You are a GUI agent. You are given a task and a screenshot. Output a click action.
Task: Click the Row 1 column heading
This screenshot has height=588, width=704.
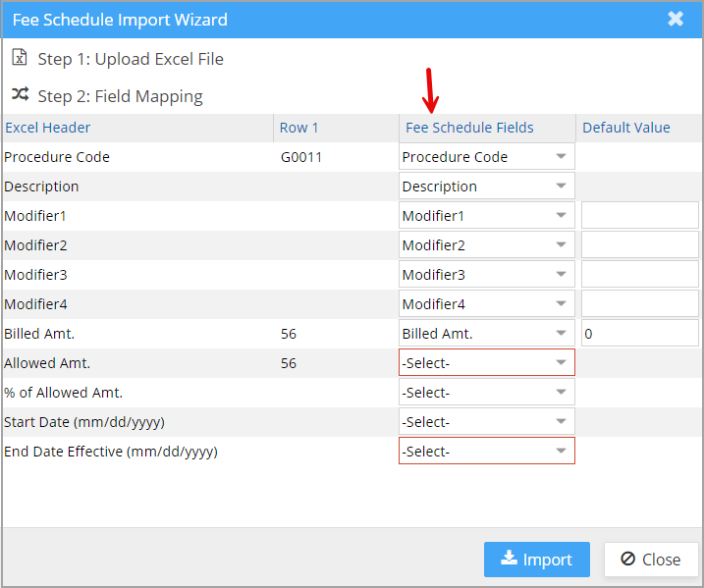(299, 128)
